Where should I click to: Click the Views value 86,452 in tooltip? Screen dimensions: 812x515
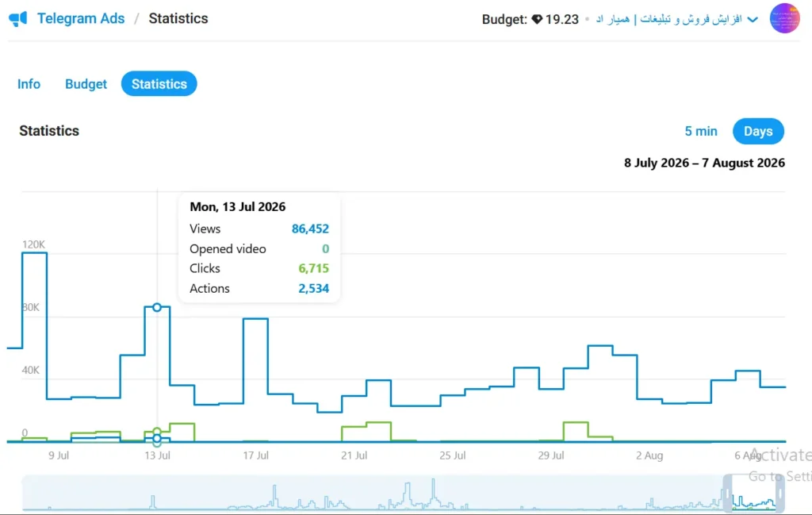[x=310, y=229]
